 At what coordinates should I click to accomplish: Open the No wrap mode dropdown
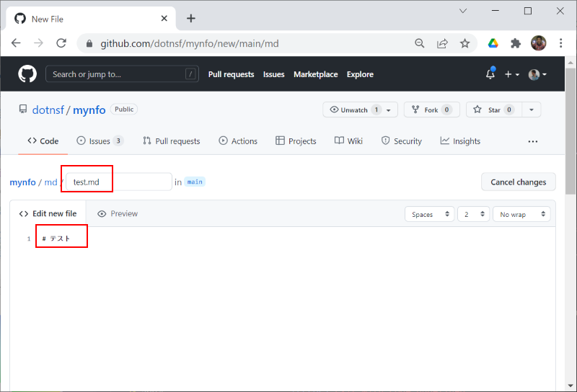point(521,214)
